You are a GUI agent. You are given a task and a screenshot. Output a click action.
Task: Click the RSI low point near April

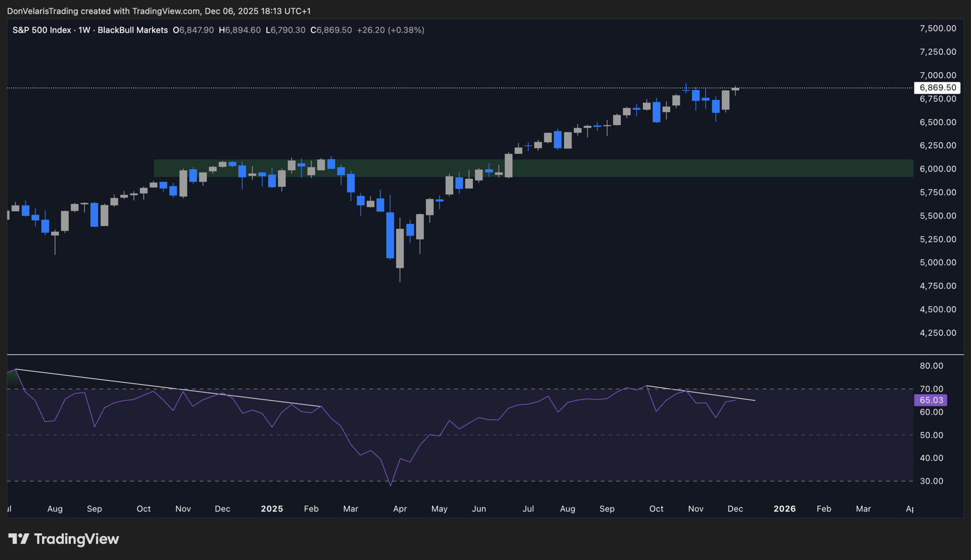(390, 485)
